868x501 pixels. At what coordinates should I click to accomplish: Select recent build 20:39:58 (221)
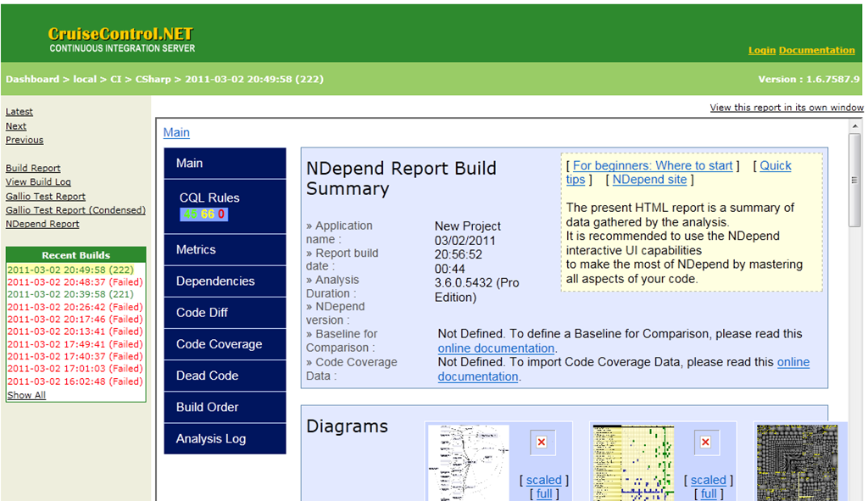point(70,294)
